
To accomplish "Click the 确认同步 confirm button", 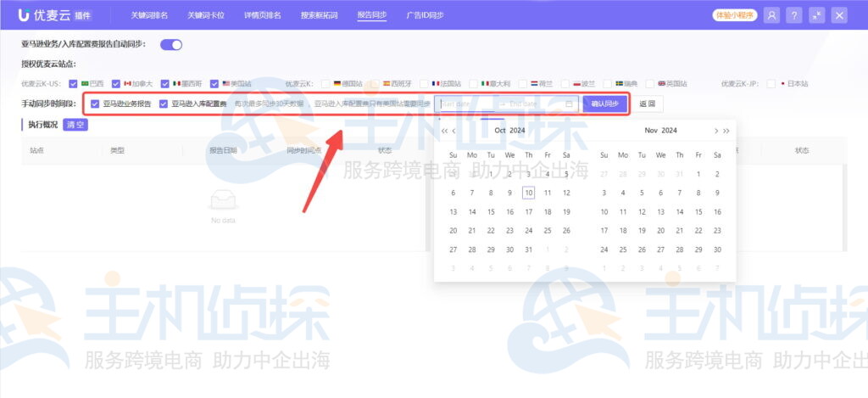I will click(x=604, y=104).
